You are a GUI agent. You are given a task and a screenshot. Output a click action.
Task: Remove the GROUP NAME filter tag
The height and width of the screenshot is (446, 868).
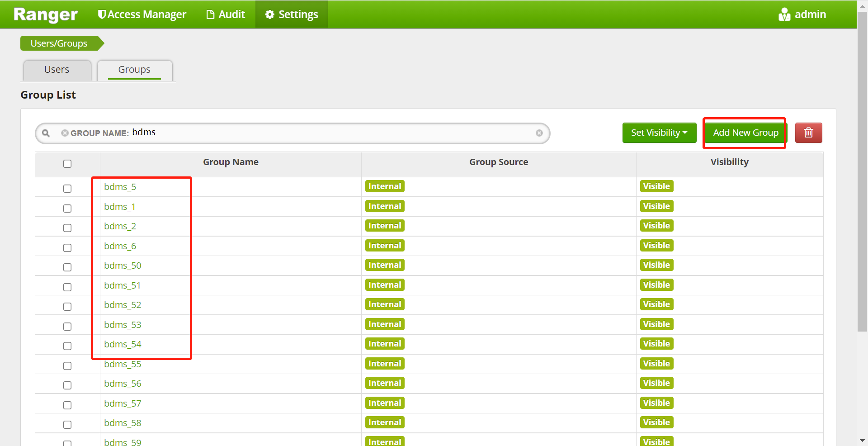pyautogui.click(x=65, y=133)
